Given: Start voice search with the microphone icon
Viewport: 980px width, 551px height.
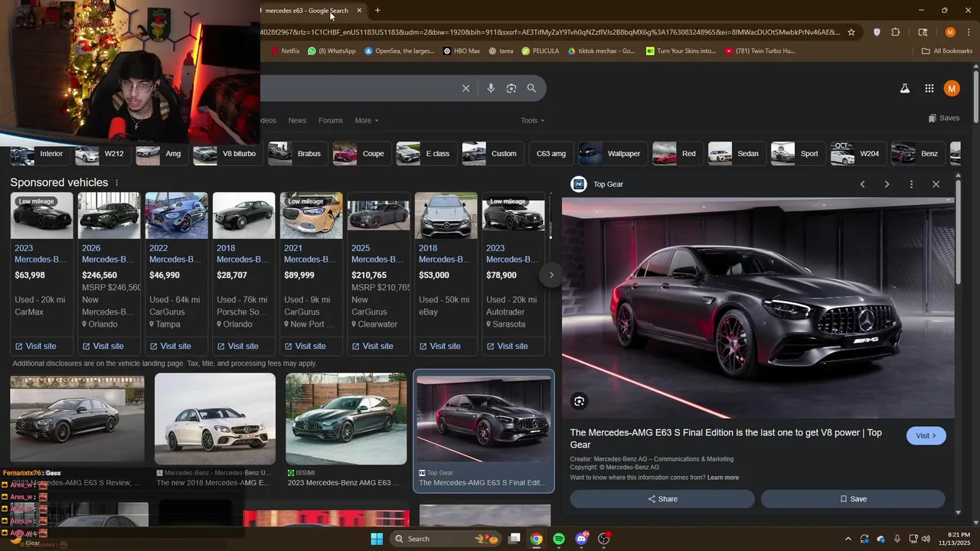Looking at the screenshot, I should pyautogui.click(x=491, y=88).
